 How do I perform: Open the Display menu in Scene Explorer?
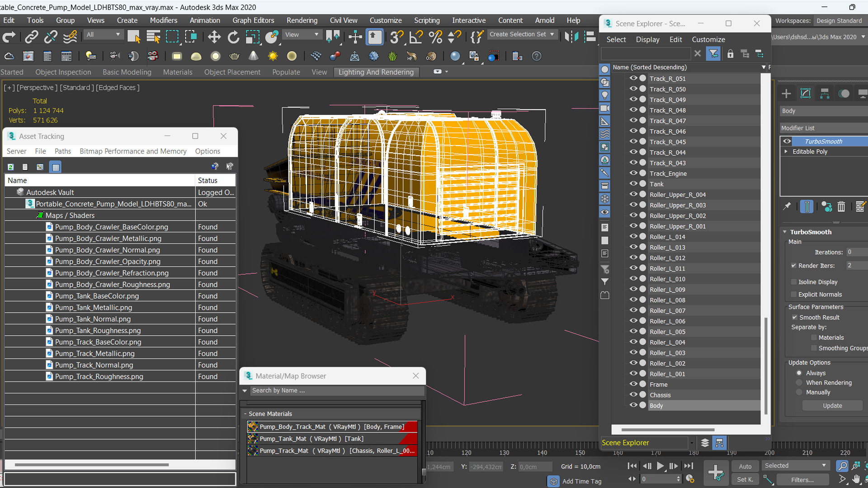(647, 40)
